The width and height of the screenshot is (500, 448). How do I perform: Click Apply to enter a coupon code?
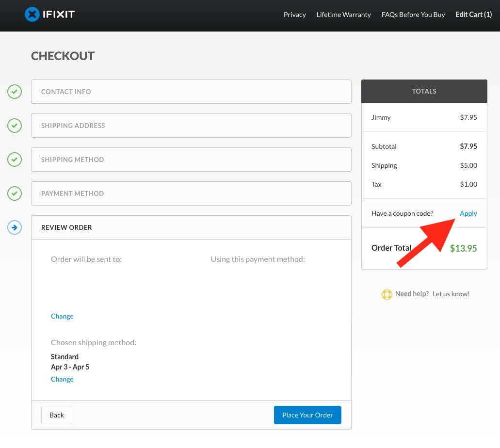point(468,213)
